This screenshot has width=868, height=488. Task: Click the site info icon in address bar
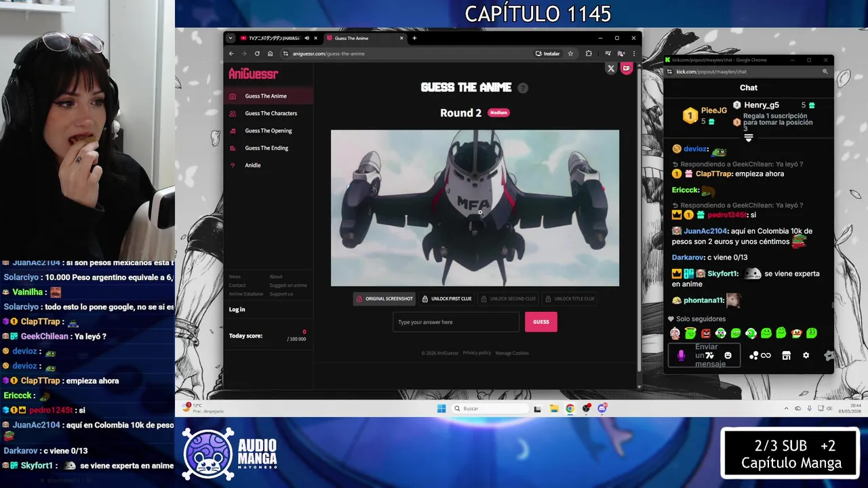coord(286,54)
